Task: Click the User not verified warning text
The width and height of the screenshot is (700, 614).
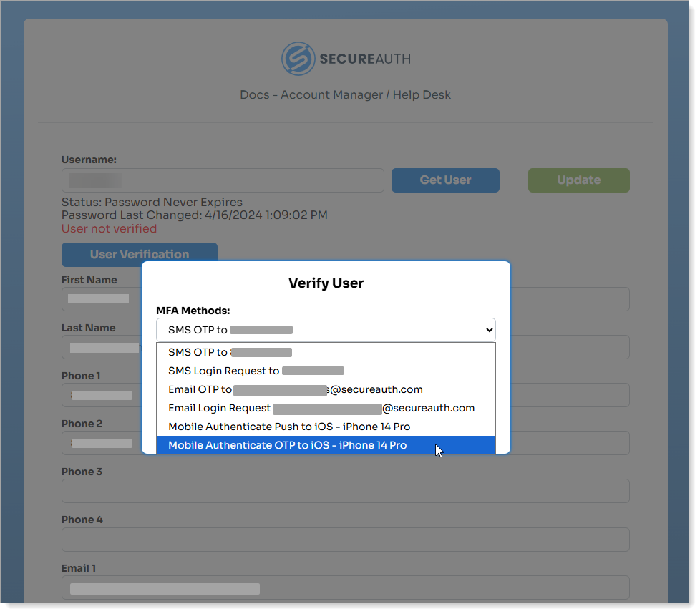Action: click(x=109, y=228)
